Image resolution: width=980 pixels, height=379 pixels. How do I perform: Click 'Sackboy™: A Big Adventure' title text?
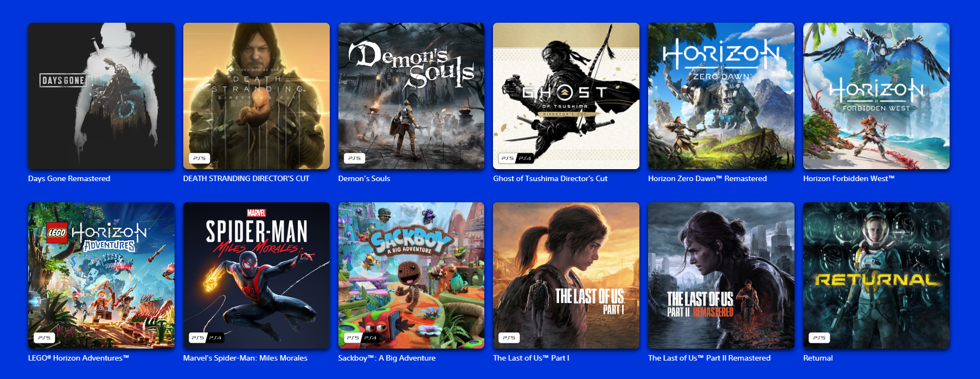point(387,358)
